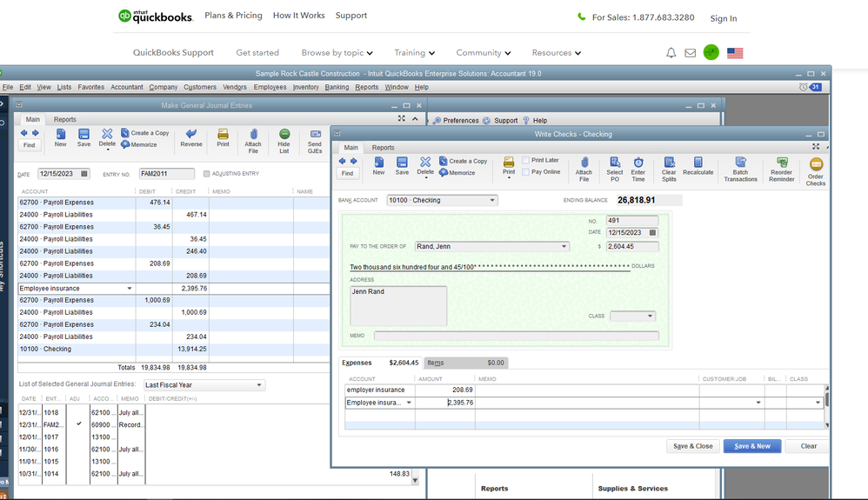
Task: Click Memorize in Write Checks toolbar
Action: (x=457, y=173)
